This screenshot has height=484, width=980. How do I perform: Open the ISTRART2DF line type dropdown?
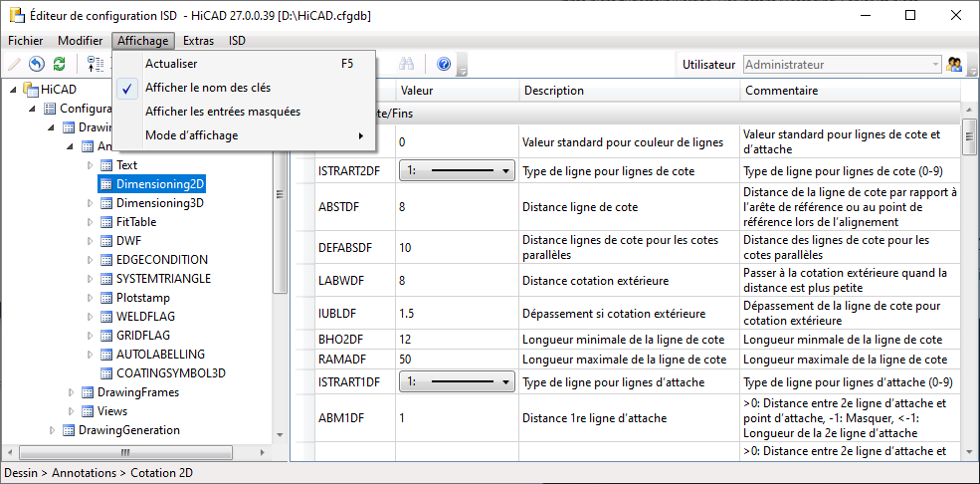(x=457, y=171)
